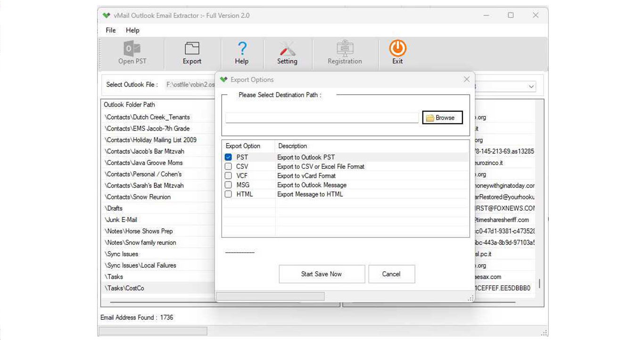The width and height of the screenshot is (644, 340).
Task: Click Export to Outlook PST description
Action: pyautogui.click(x=306, y=157)
